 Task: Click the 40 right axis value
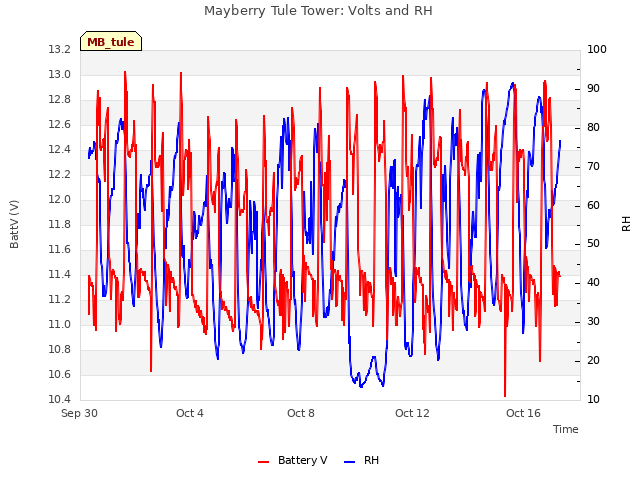point(593,282)
